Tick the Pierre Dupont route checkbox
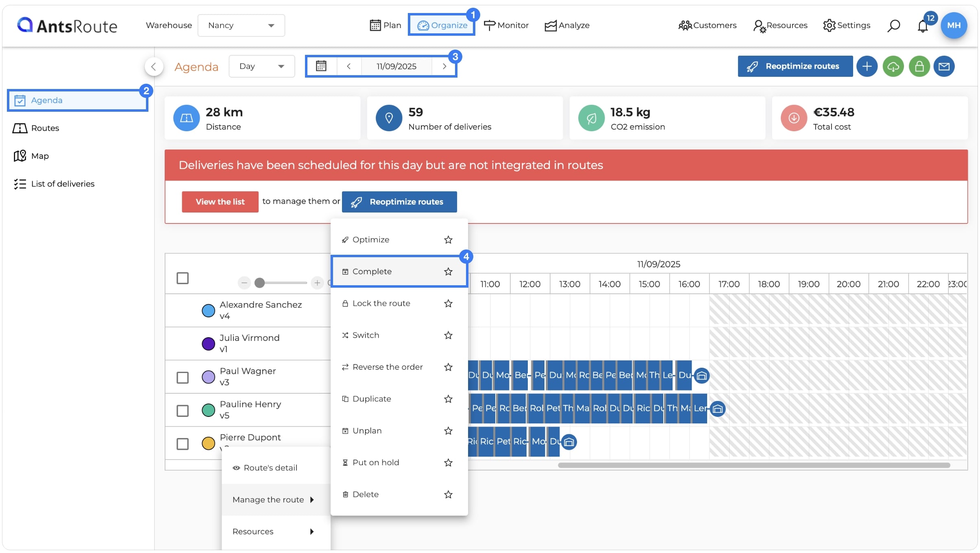This screenshot has width=980, height=553. tap(183, 444)
